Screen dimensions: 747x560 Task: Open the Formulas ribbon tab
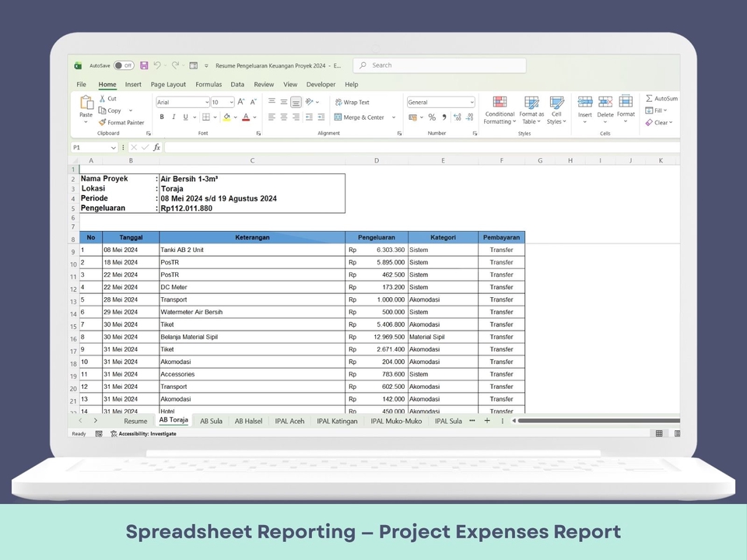209,85
